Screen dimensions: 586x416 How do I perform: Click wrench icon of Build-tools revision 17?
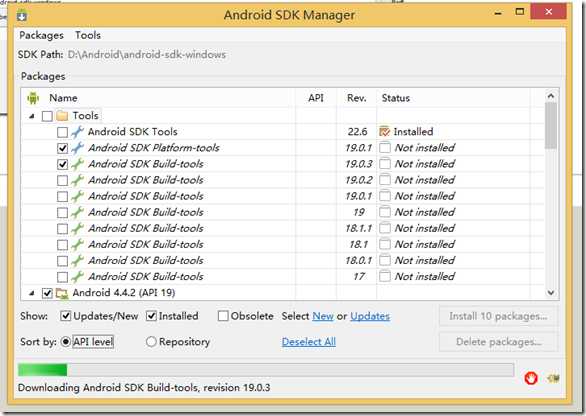point(77,277)
